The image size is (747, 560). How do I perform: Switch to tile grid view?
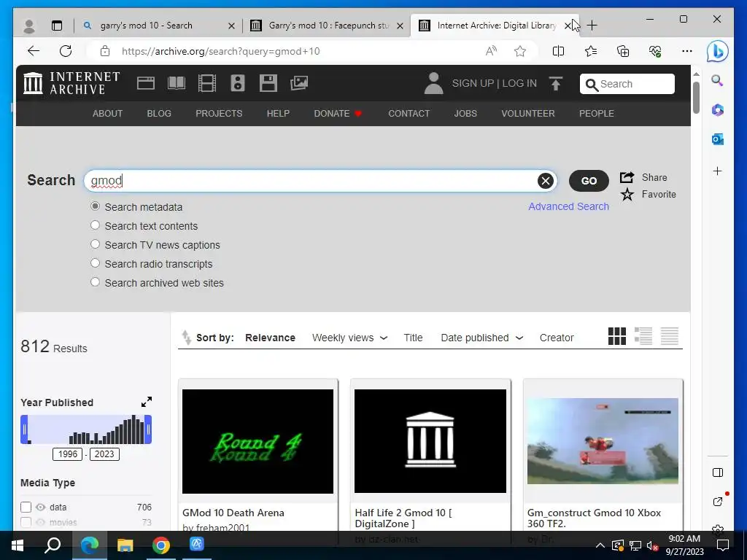[x=617, y=336]
